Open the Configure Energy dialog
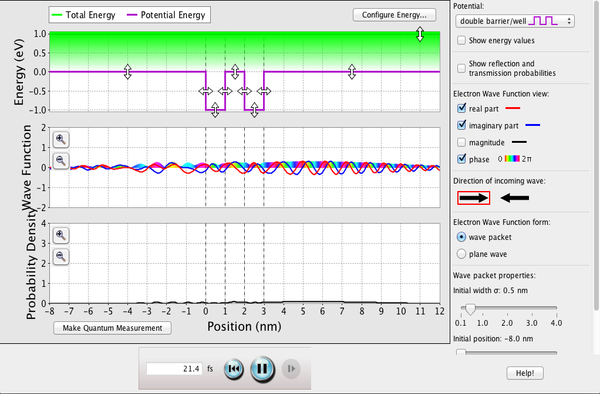This screenshot has height=394, width=600. [x=394, y=15]
